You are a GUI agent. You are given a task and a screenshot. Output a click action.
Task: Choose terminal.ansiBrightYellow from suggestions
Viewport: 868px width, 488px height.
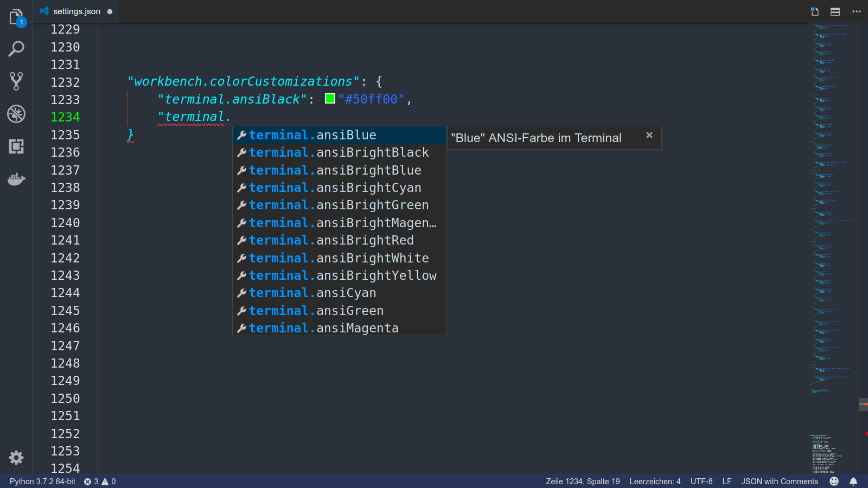tap(340, 275)
